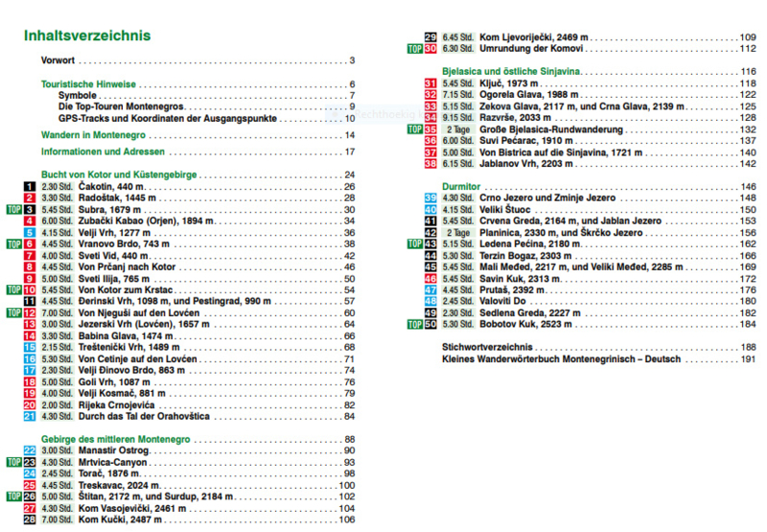Viewport: 767px width, 532px height.
Task: Click top tour 'Ledena Pećina, 2180 m'
Action: point(530,244)
